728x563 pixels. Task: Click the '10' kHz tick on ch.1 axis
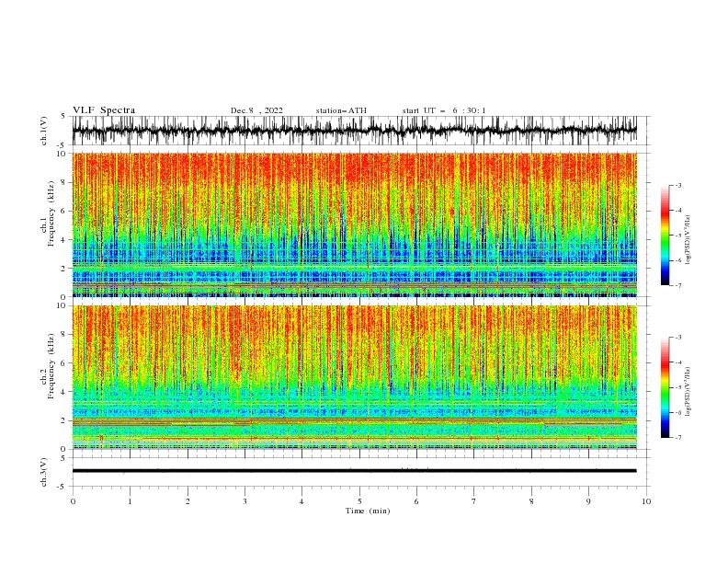pos(62,154)
